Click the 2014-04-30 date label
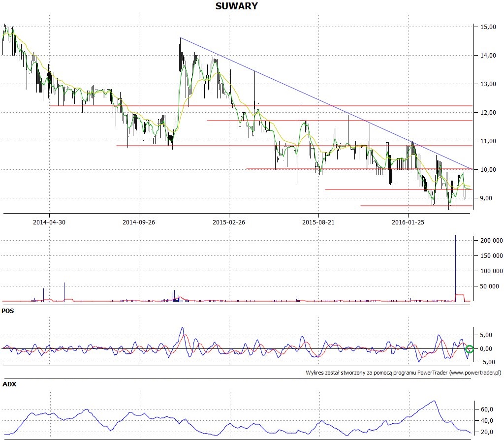The width and height of the screenshot is (504, 440). (x=49, y=222)
